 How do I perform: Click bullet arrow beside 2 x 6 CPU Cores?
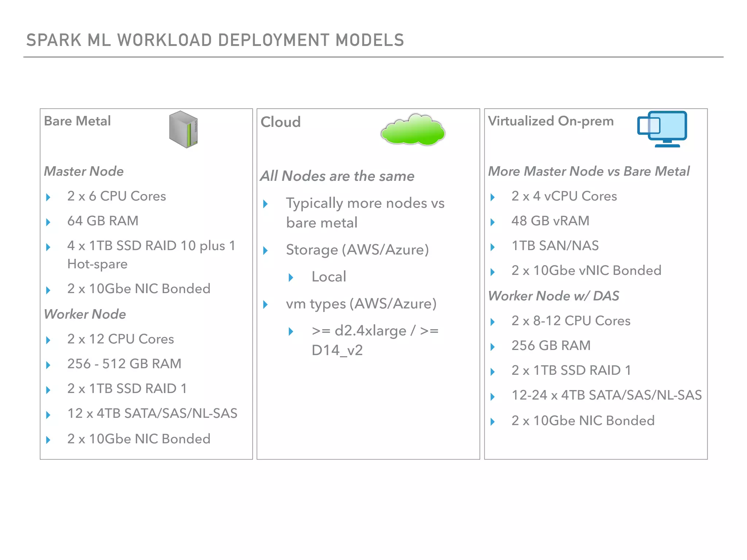tap(48, 197)
